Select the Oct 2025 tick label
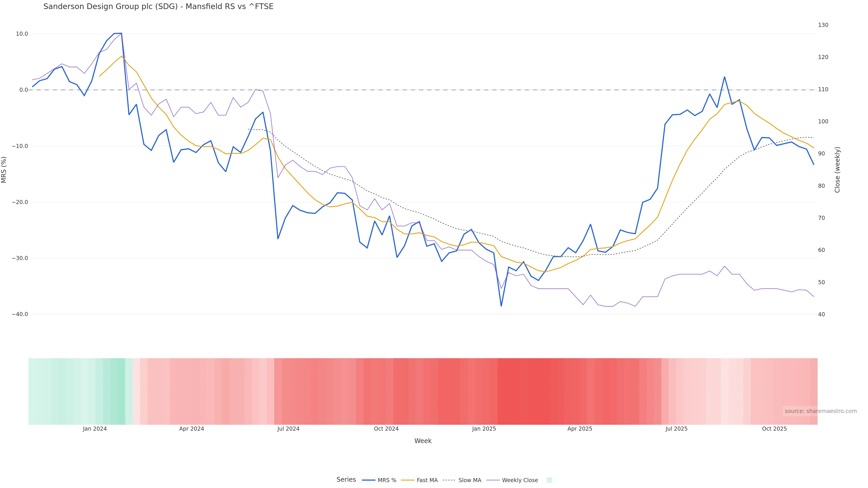This screenshot has width=868, height=488. click(x=774, y=429)
